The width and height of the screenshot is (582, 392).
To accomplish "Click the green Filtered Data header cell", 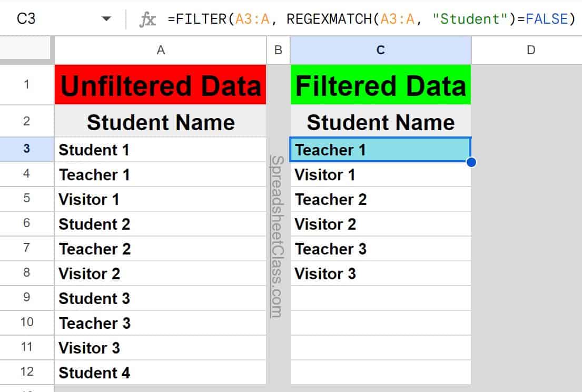I will pos(380,84).
